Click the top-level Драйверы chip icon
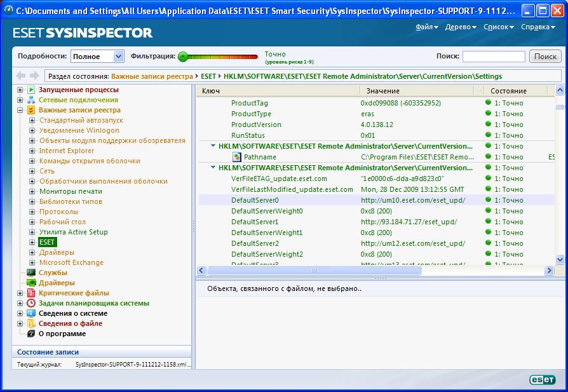Screen dimensions: 568x392 point(31,283)
